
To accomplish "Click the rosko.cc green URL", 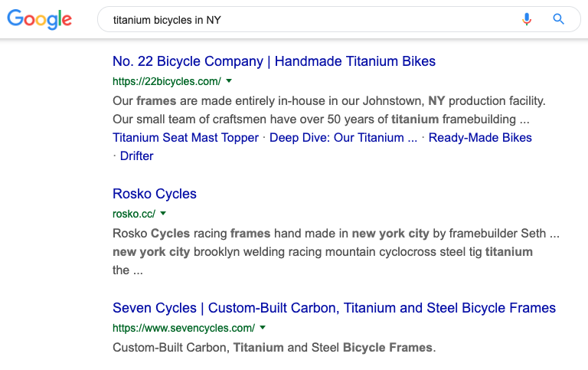I will coord(134,214).
